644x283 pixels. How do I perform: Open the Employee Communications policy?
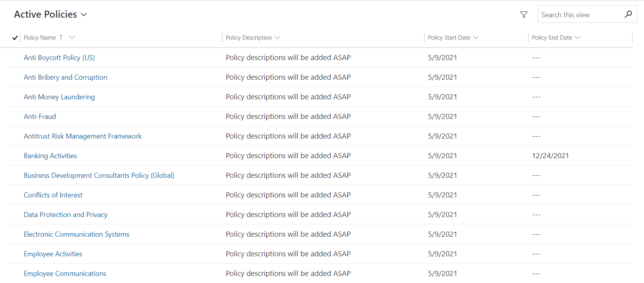[65, 274]
